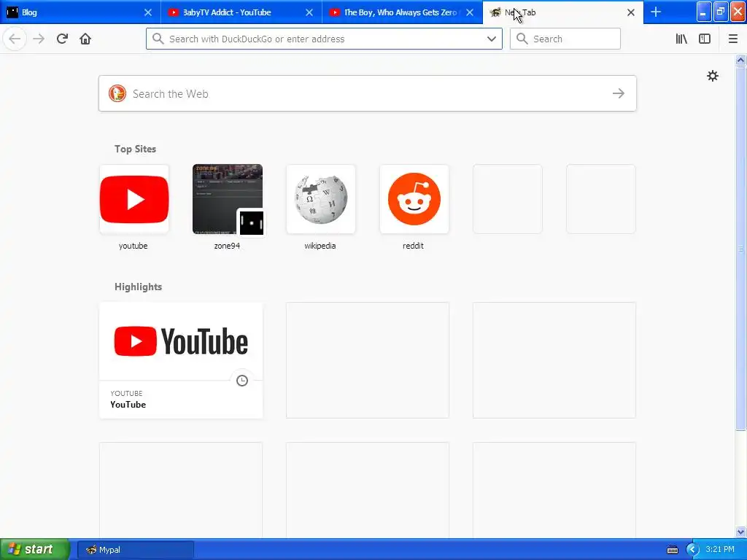Open the home page
747x560 pixels.
(85, 39)
